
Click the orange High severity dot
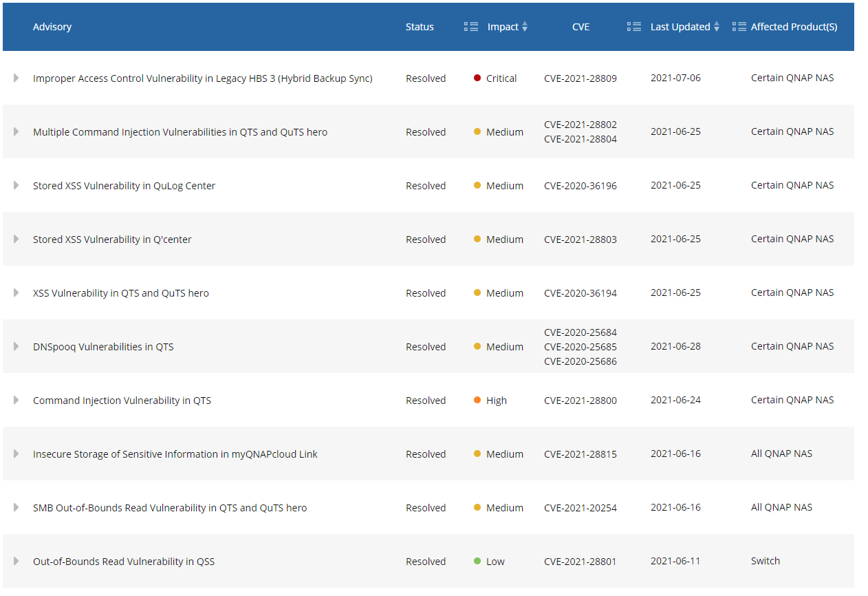(x=477, y=400)
